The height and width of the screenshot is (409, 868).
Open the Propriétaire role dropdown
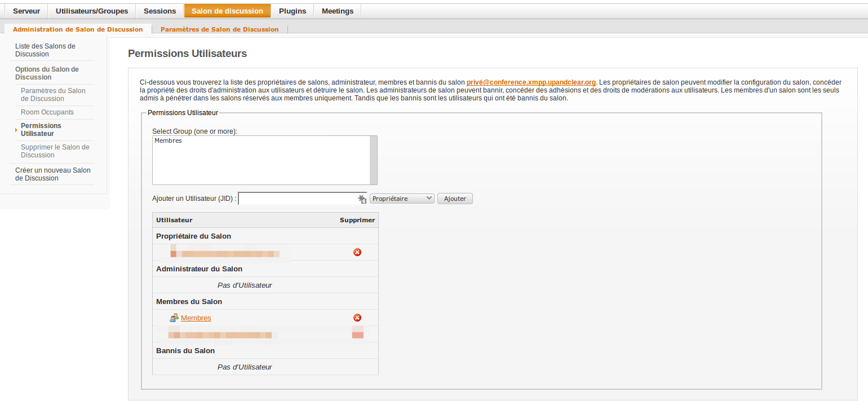[x=402, y=199]
